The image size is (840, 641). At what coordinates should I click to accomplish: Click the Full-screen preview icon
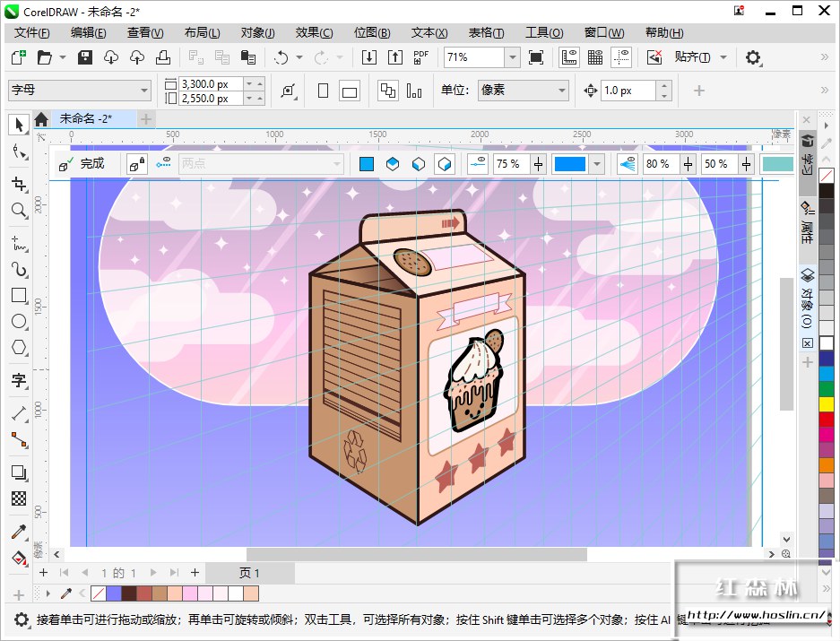[536, 57]
